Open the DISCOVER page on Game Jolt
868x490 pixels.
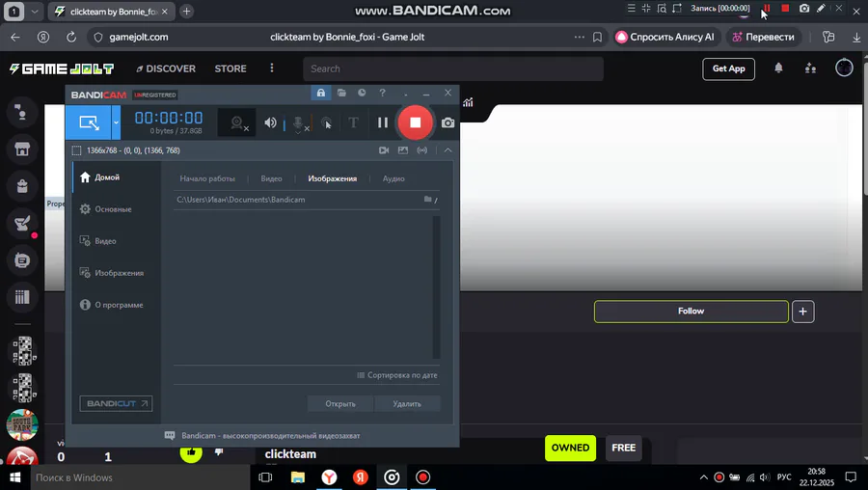point(166,68)
